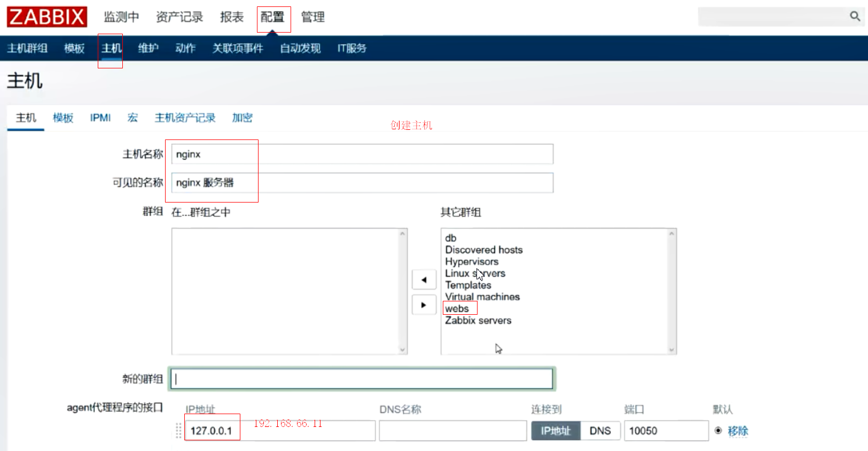Screen dimensions: 868x451
Task: Open the 监测中 menu
Action: [x=121, y=17]
